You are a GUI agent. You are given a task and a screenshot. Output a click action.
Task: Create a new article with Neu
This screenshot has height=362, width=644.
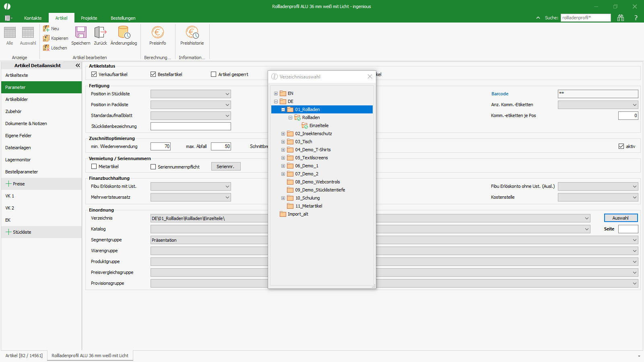(x=51, y=29)
